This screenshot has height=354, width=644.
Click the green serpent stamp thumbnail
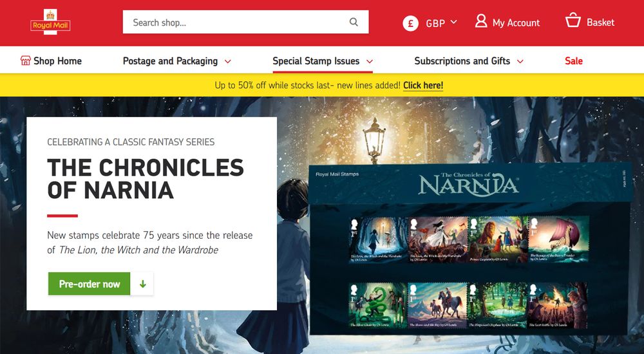377,304
